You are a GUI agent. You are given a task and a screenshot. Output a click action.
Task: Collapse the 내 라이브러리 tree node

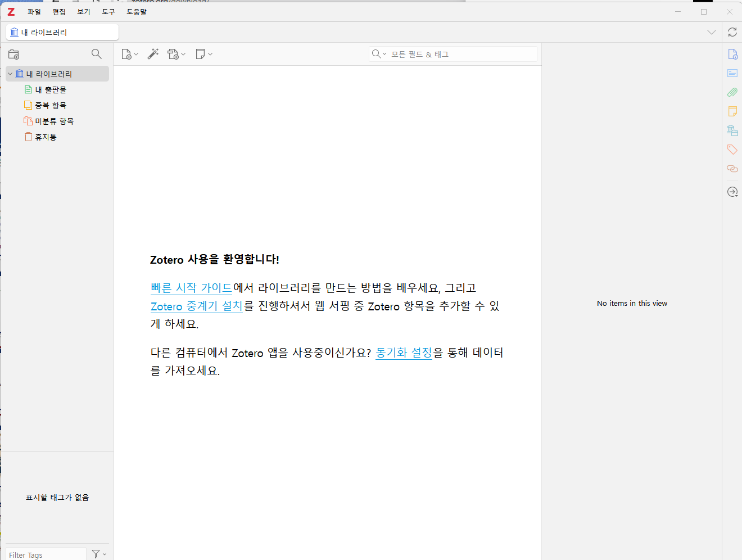pyautogui.click(x=10, y=74)
